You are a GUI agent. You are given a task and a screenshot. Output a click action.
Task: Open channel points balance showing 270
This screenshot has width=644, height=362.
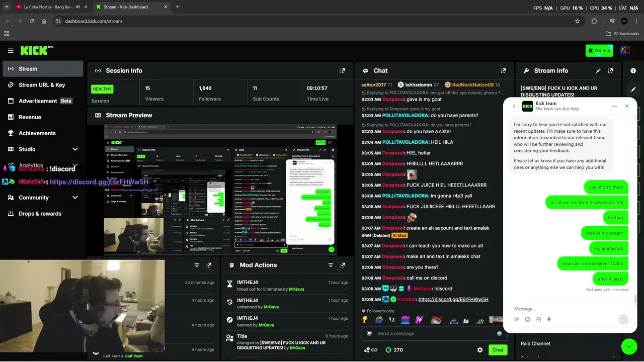pyautogui.click(x=394, y=350)
